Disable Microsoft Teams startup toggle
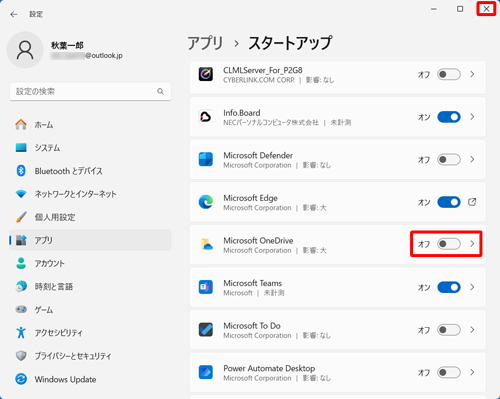 click(449, 287)
